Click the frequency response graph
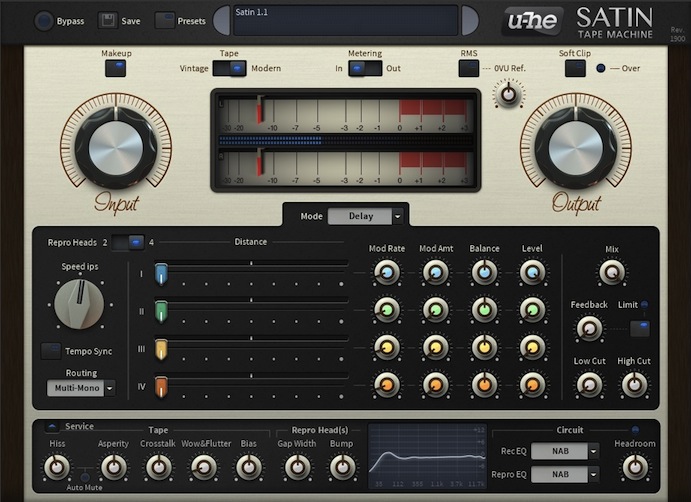This screenshot has height=502, width=691. pos(427,456)
